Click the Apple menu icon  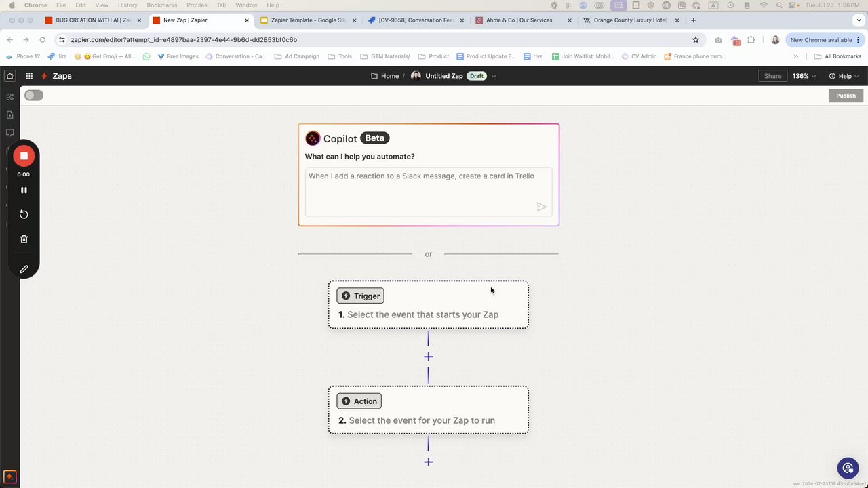click(12, 5)
